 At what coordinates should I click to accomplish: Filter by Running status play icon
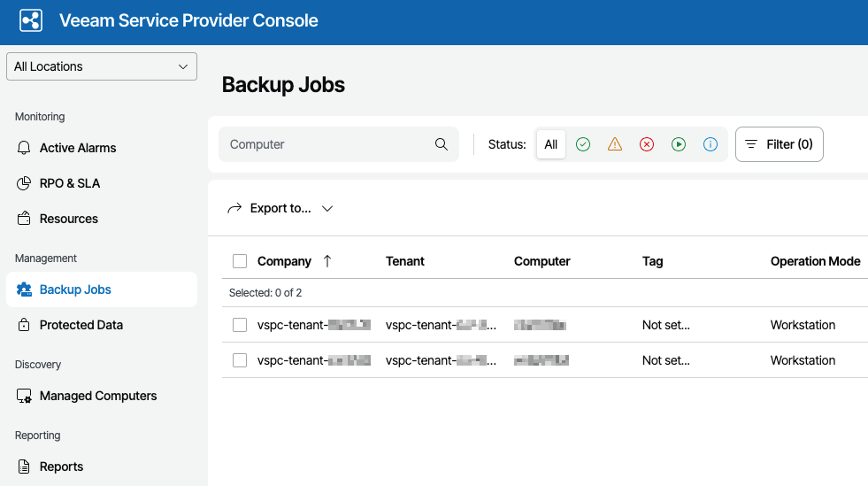[679, 144]
